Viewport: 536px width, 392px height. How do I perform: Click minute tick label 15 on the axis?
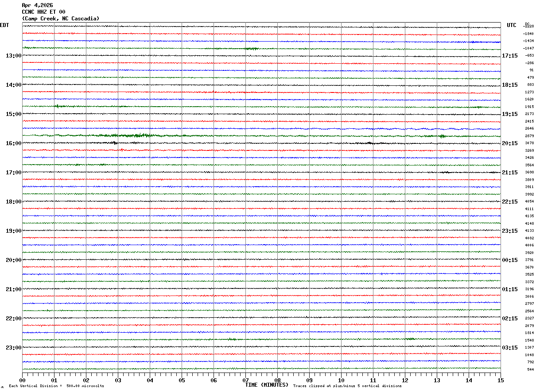click(x=501, y=380)
